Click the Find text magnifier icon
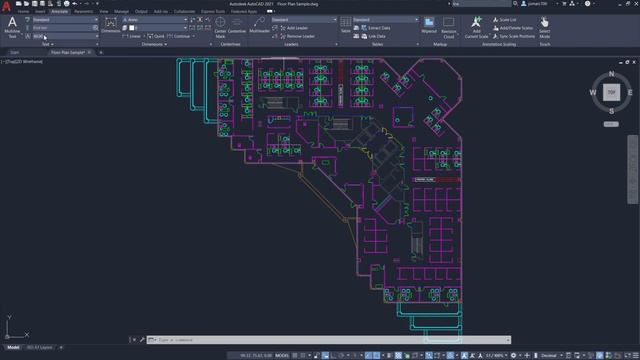This screenshot has width=640, height=360. 95,28
